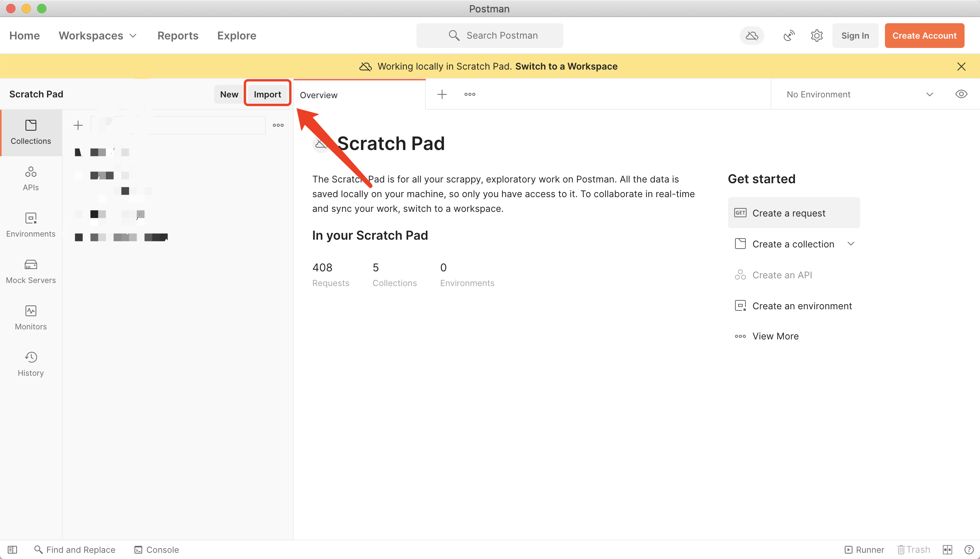Viewport: 980px width, 559px height.
Task: Toggle two-pane layout icon in the status bar
Action: pyautogui.click(x=947, y=549)
